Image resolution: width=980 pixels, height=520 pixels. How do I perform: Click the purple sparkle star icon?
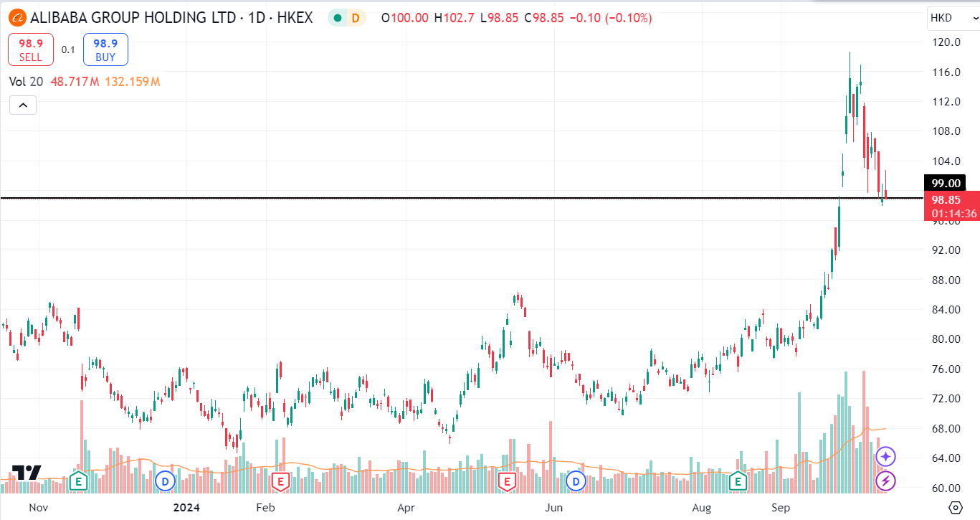coord(886,455)
